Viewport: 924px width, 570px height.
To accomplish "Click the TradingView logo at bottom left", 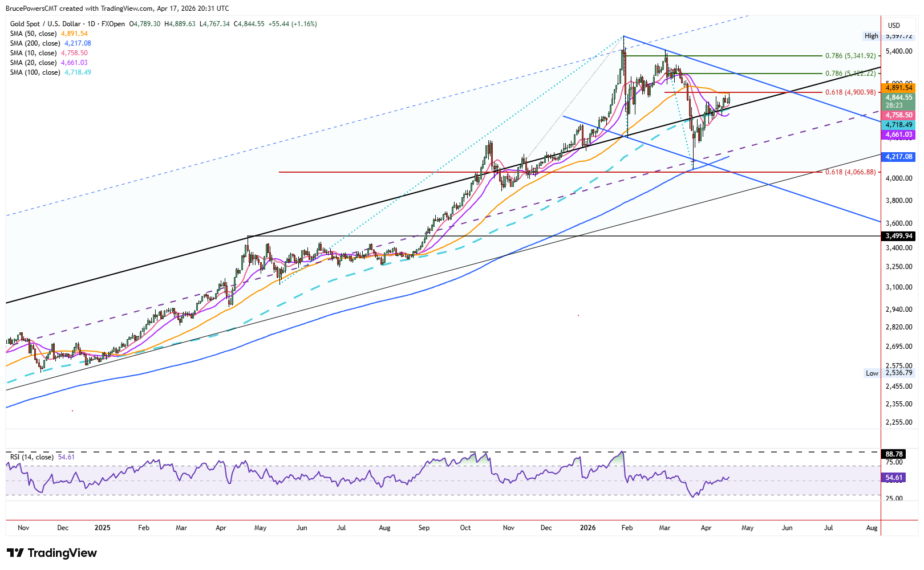I will (x=52, y=553).
